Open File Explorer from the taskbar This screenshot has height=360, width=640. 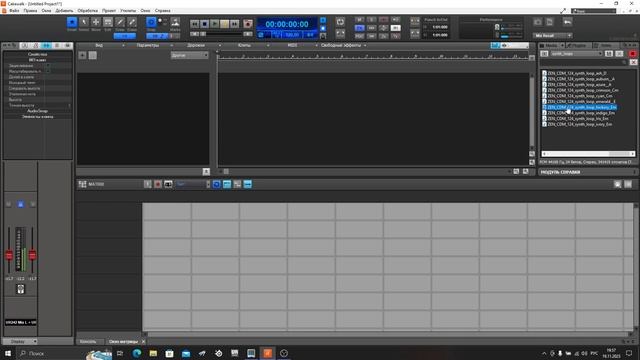(x=153, y=353)
